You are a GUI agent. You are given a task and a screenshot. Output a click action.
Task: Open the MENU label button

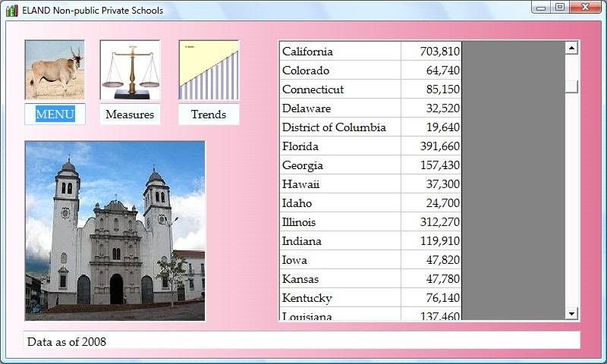click(55, 115)
